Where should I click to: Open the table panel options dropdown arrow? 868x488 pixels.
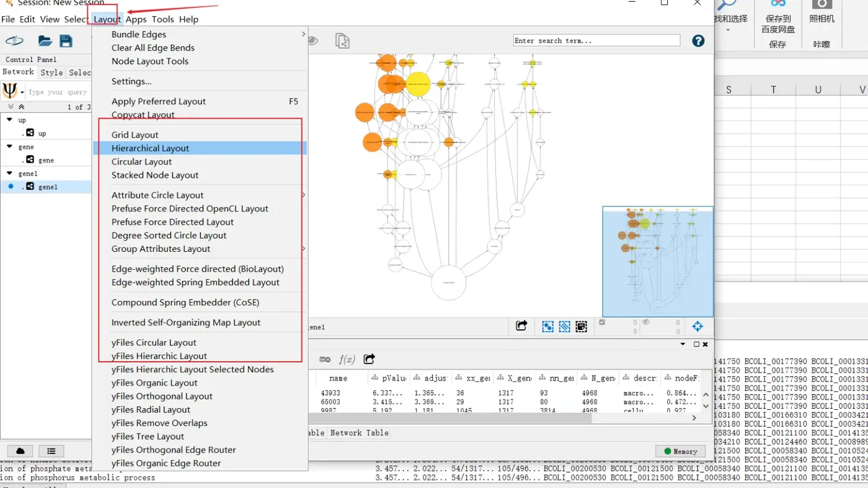(x=683, y=344)
